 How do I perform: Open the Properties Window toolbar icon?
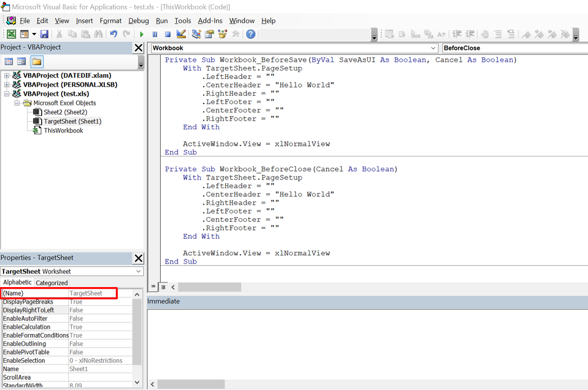(x=210, y=34)
